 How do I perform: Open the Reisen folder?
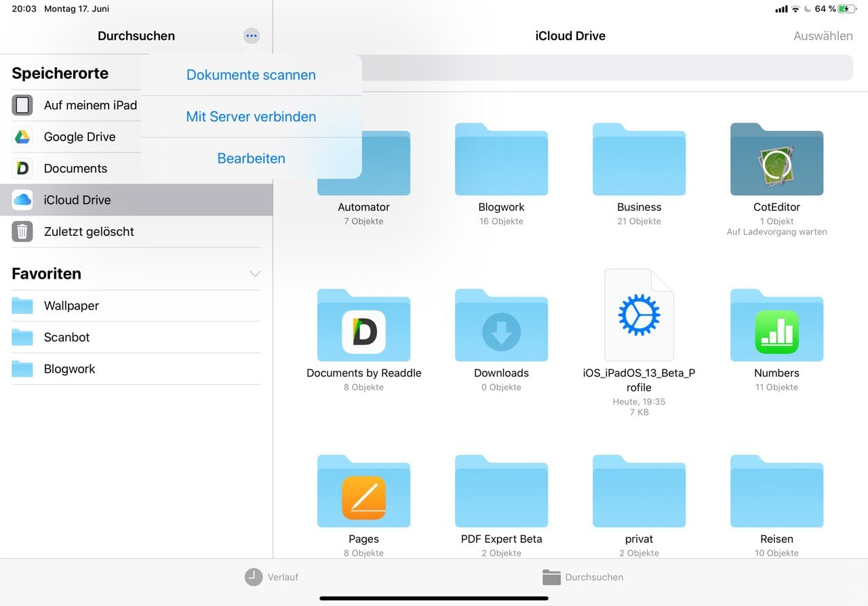pyautogui.click(x=776, y=505)
